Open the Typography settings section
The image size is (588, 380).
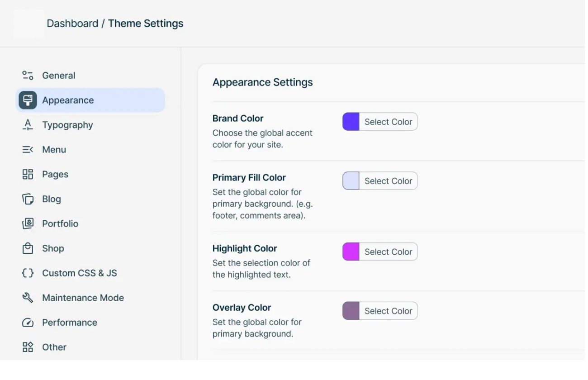pos(67,125)
